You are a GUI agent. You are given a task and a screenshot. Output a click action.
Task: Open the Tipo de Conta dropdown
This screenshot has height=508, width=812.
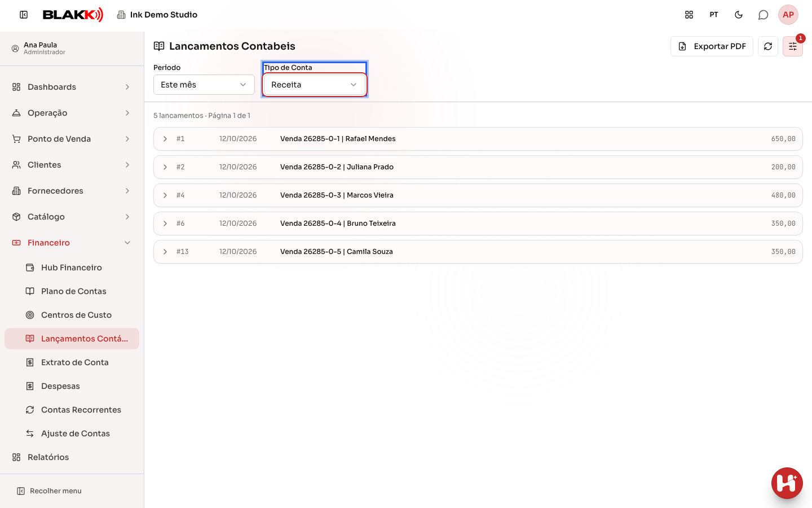click(x=315, y=85)
